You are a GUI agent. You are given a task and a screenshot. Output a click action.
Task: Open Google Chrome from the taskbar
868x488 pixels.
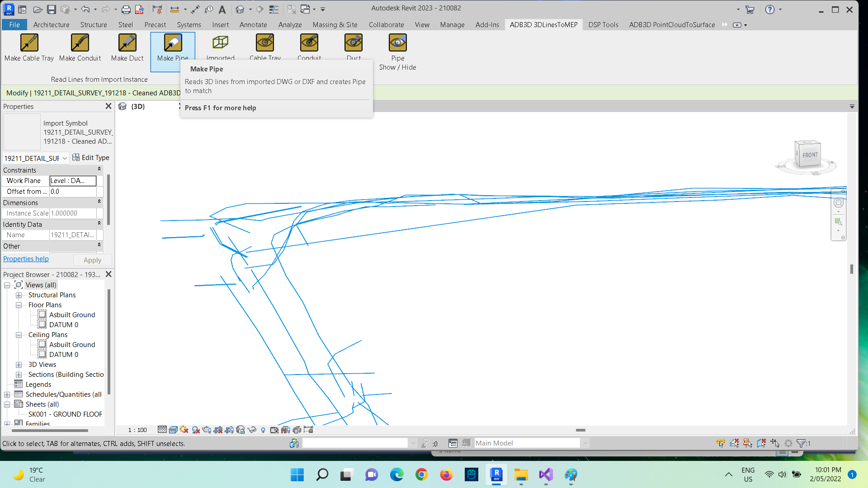(x=421, y=475)
